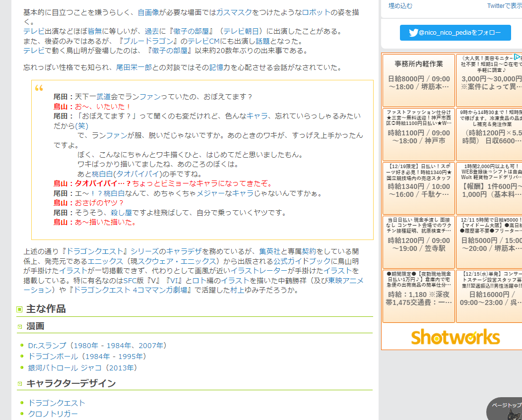Open the テレビCM link
This screenshot has width=522, height=420.
(203, 41)
